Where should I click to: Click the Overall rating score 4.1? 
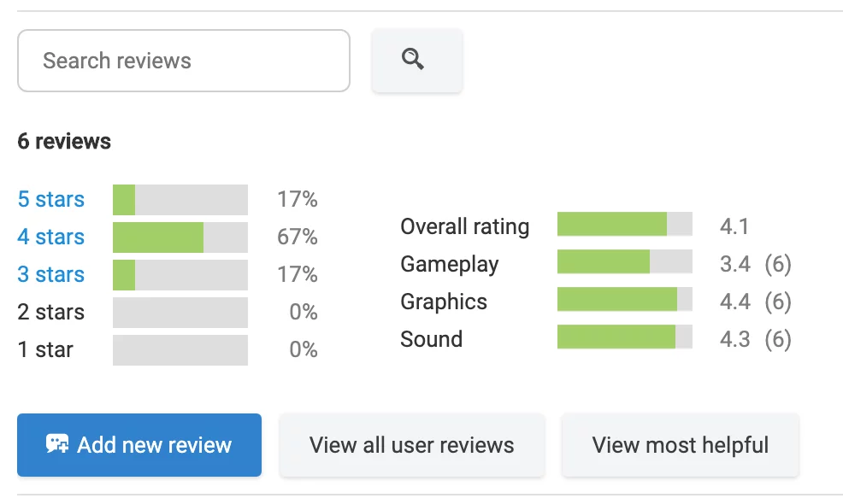coord(734,226)
